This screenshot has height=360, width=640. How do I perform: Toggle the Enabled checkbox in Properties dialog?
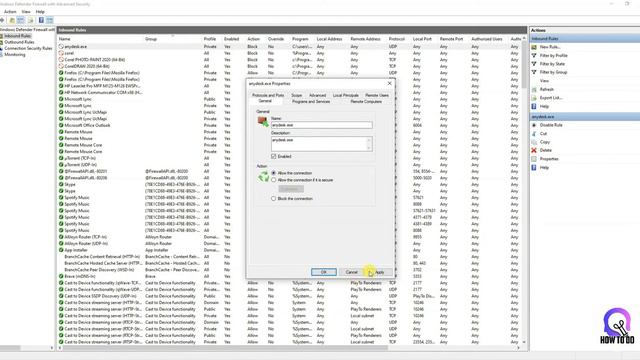[273, 156]
